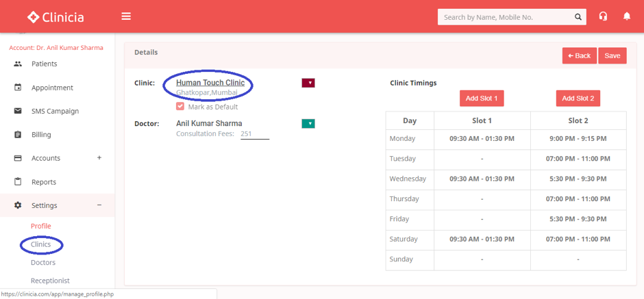
Task: Open Appointment calendar in sidebar
Action: click(x=51, y=88)
